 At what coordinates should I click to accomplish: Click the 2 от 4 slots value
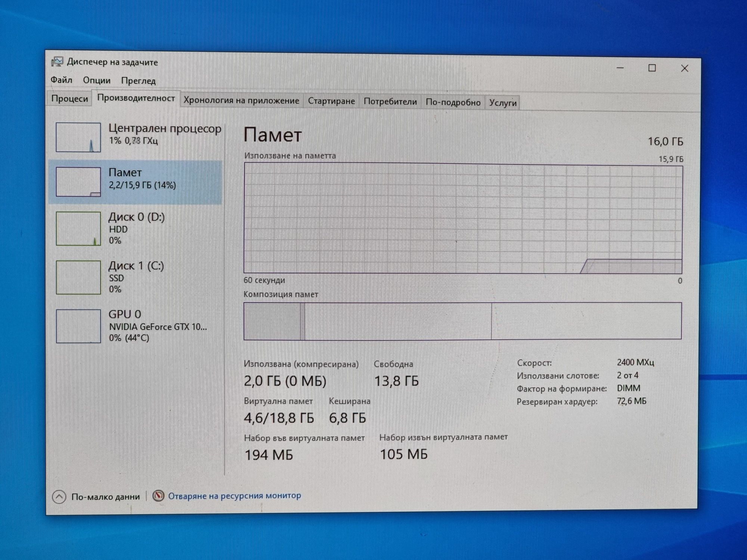coord(627,375)
